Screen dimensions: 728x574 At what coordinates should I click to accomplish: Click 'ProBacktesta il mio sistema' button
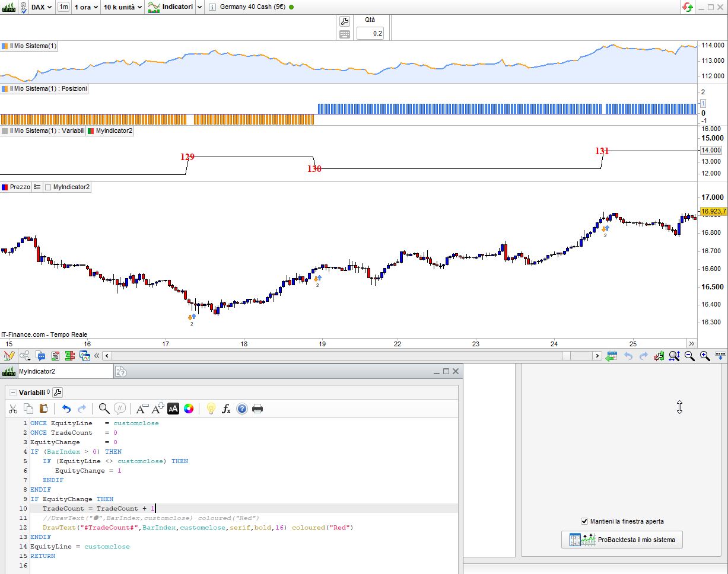pyautogui.click(x=622, y=540)
